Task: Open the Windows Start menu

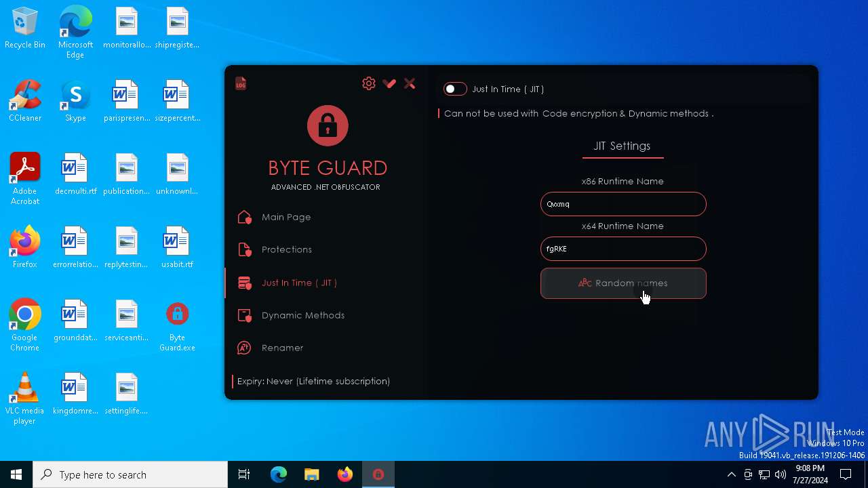Action: tap(16, 474)
